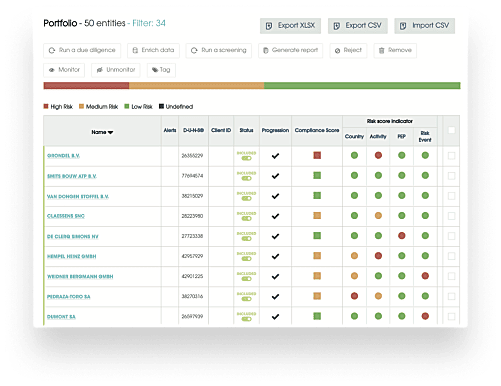
Task: Click the Unmonitor icon button
Action: click(x=99, y=70)
